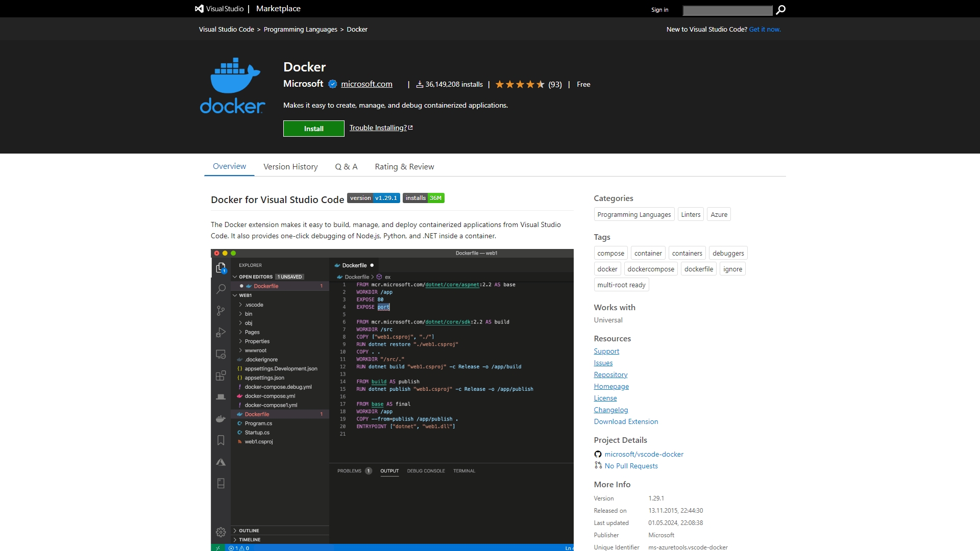Viewport: 980px width, 551px height.
Task: Click the container tag
Action: [648, 253]
